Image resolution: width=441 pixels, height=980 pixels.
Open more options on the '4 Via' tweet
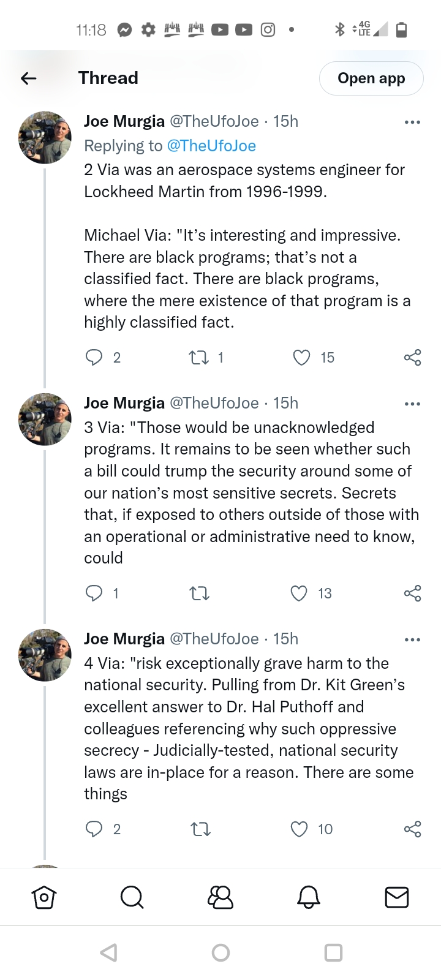(x=412, y=639)
